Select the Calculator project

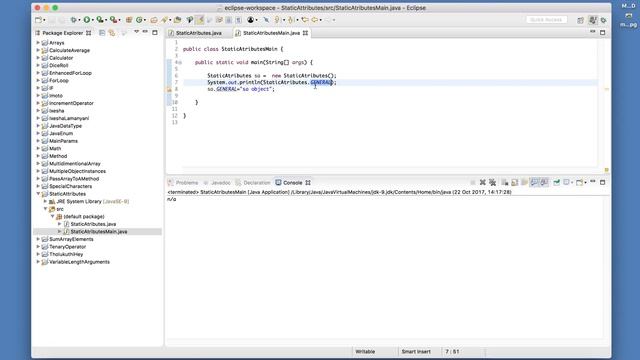pyautogui.click(x=61, y=58)
